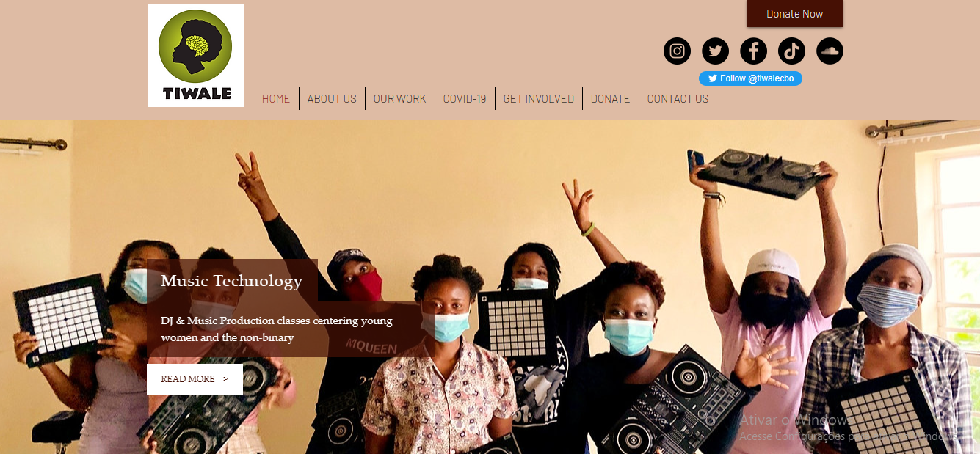
Task: Click the Follow @tiwalecbo Twitter button
Action: tap(750, 78)
